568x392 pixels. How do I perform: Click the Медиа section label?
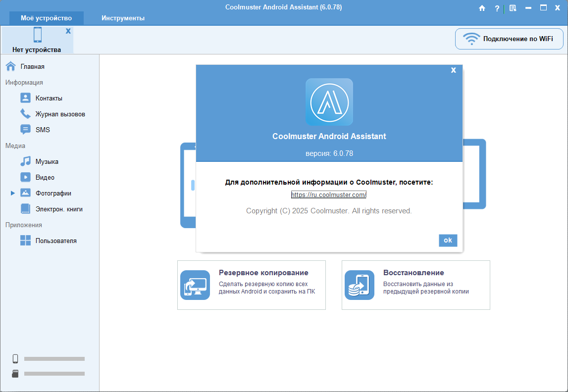point(15,146)
